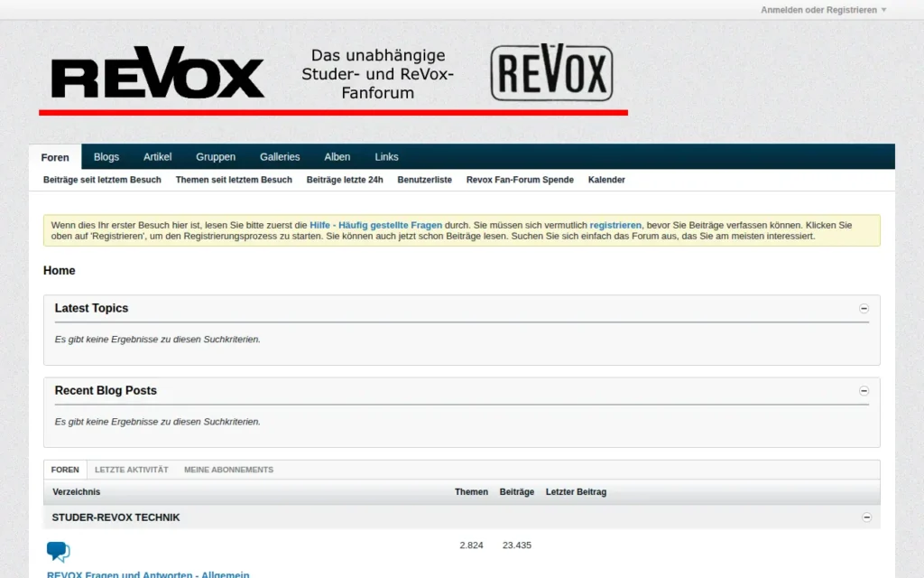The image size is (924, 578).
Task: Switch to LETZTE AKTIVITÄT tab
Action: (x=132, y=470)
